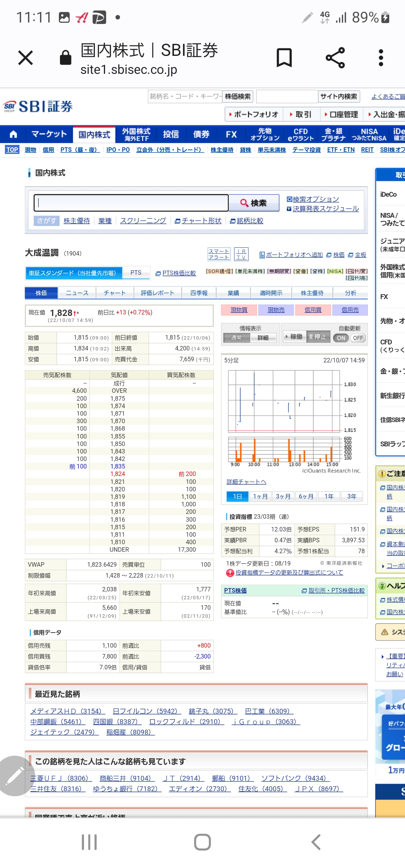405x868 pixels.
Task: Open ポートフォリオ dropdown menu
Action: (x=253, y=114)
